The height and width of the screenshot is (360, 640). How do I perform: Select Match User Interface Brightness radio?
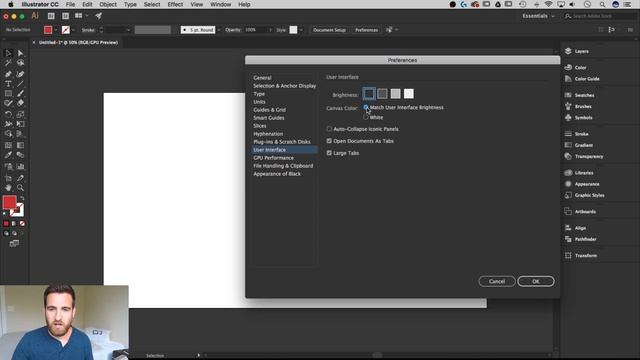(366, 107)
